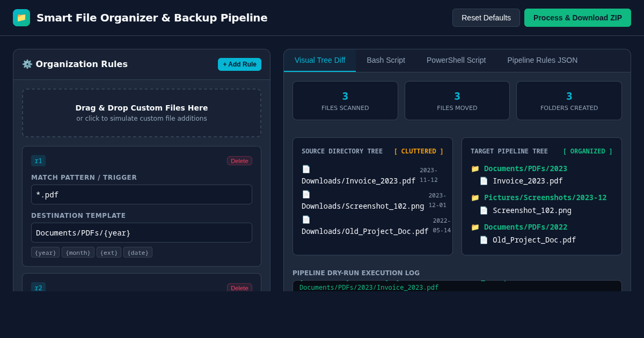Insert the {year} template token

tap(45, 252)
